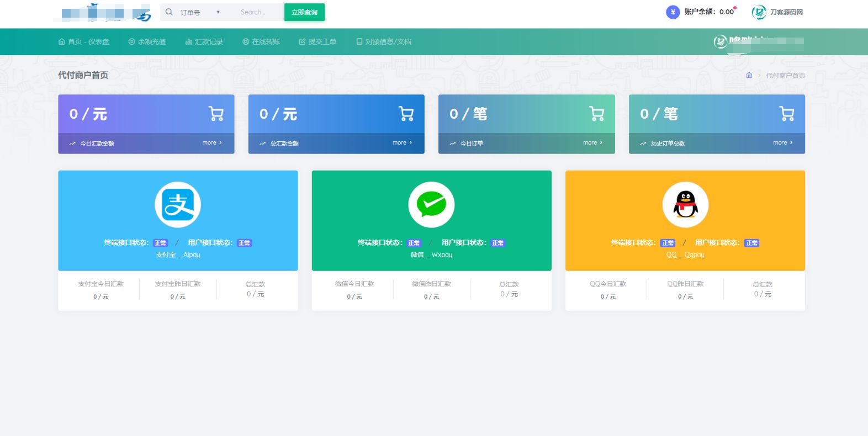Click 正常 badge after QQ 用户接口状态
The image size is (868, 436).
coord(752,243)
